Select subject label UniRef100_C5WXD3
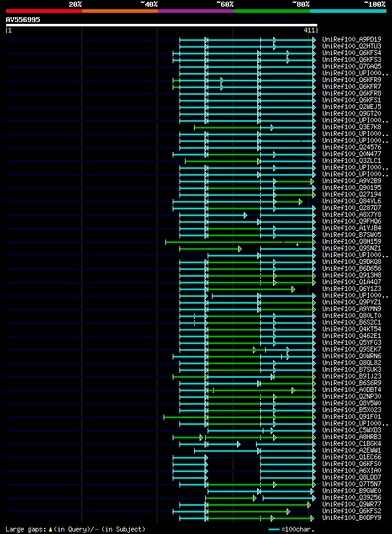Viewport: 392px width, 534px height. (352, 431)
